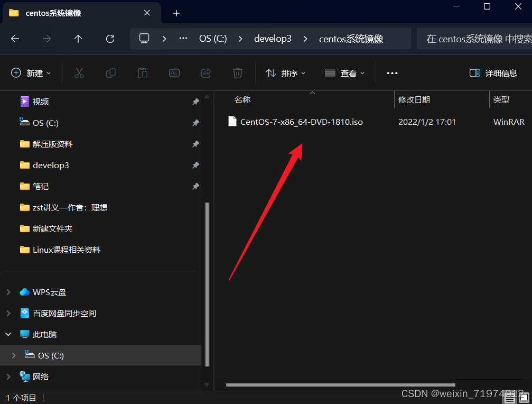Expand 百度网盘同步空间 node
Viewport: 532px width, 404px height.
(8, 313)
